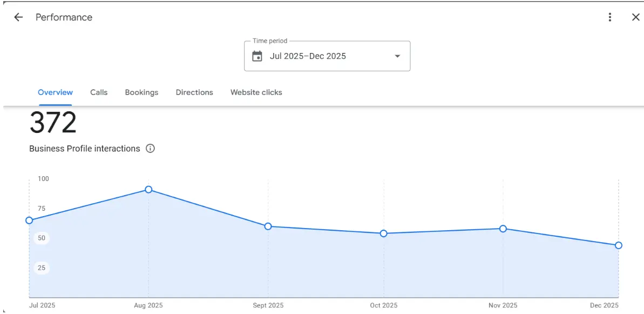Click the Performance title text
The image size is (644, 314).
(x=64, y=17)
